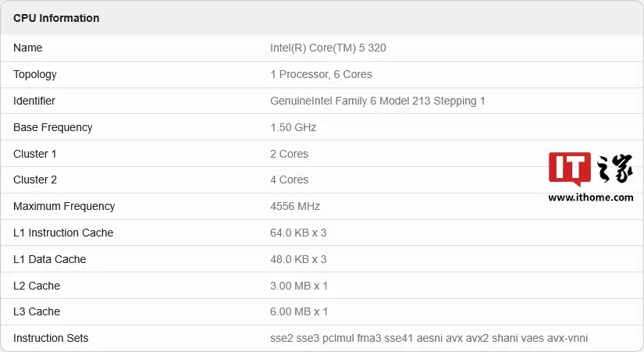The image size is (644, 352).
Task: Click the L2 Cache row label
Action: (x=37, y=286)
